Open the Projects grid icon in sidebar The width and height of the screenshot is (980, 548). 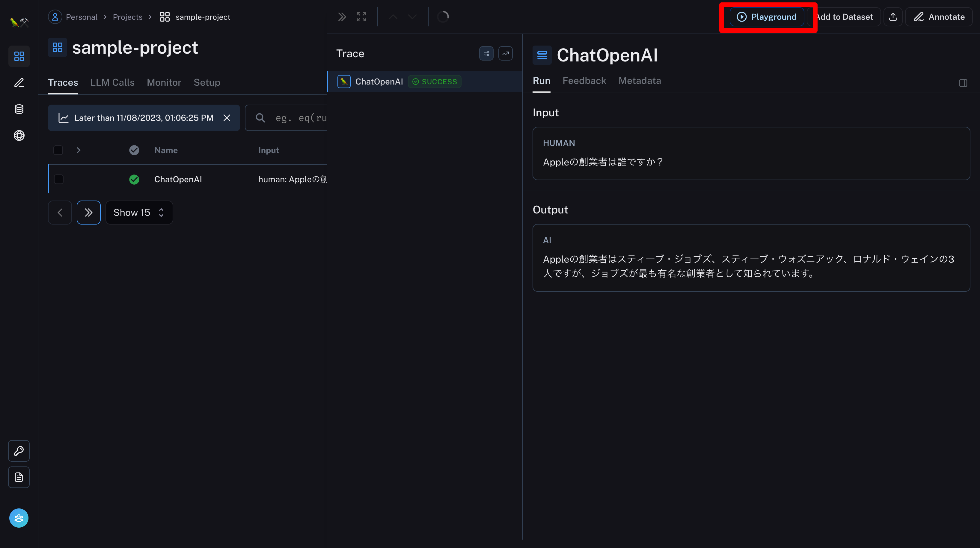tap(19, 56)
